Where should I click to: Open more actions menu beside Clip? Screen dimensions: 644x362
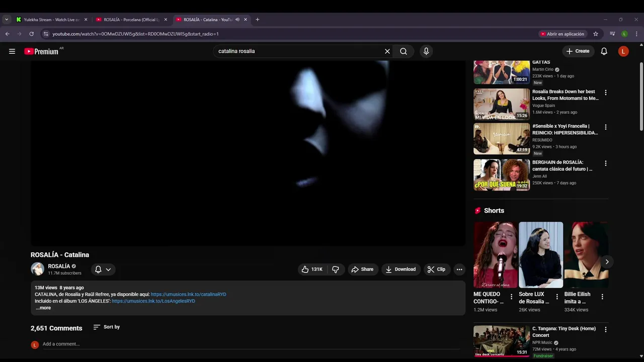(459, 269)
